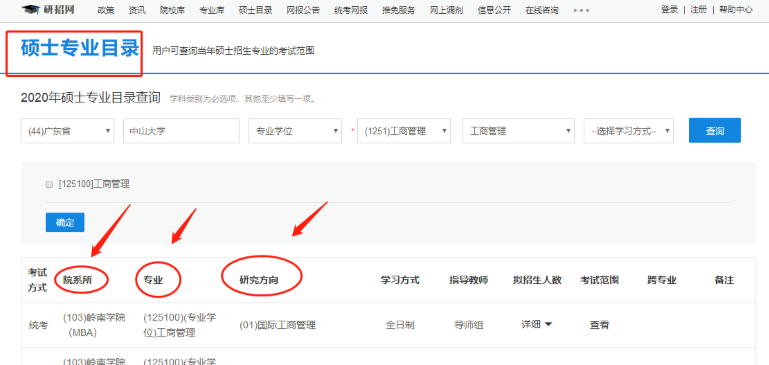Open the 工商管理 major dropdown
This screenshot has width=769, height=365.
point(518,131)
